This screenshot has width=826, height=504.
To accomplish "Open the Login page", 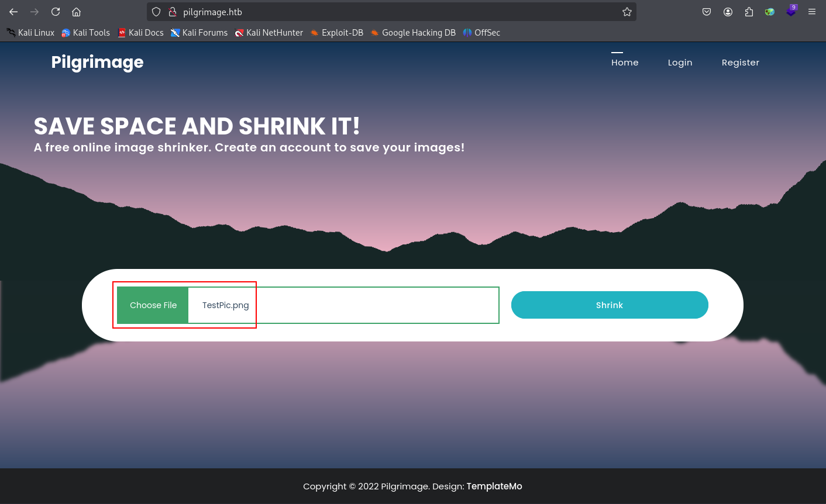I will (x=680, y=63).
